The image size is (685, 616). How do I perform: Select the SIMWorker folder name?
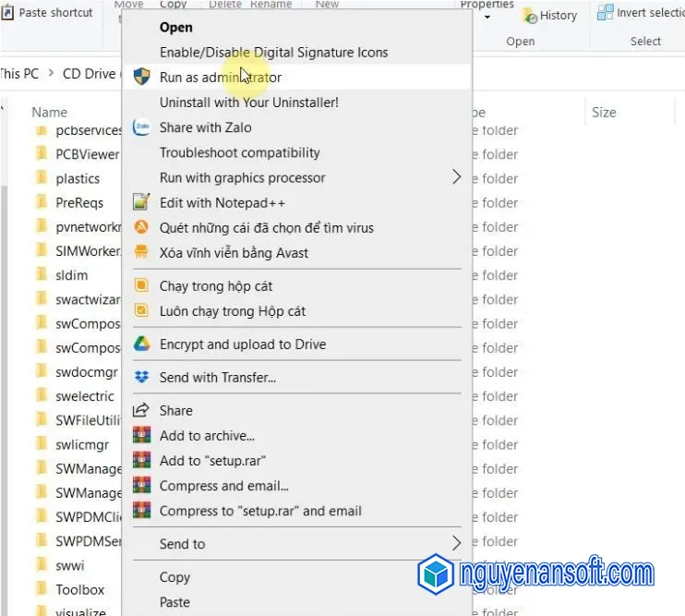coord(88,251)
